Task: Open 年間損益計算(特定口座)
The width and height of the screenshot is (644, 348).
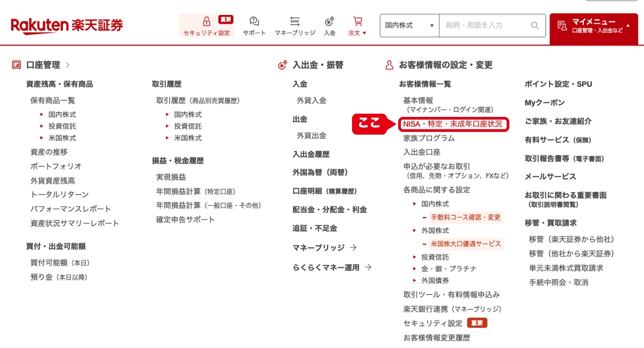Action: tap(196, 191)
